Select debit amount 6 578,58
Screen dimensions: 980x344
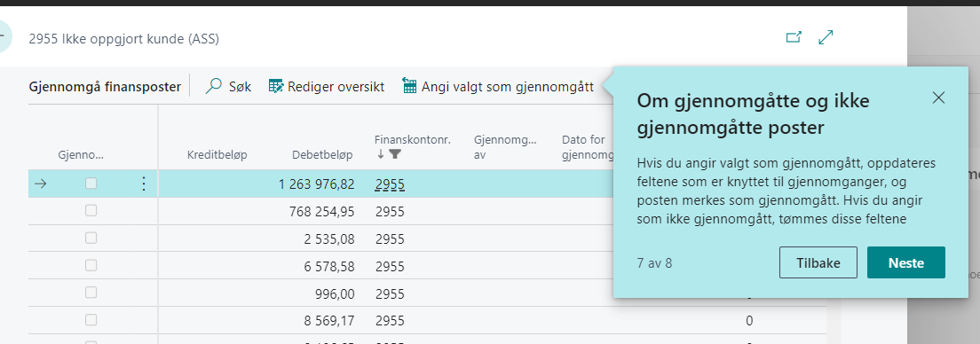click(x=330, y=267)
